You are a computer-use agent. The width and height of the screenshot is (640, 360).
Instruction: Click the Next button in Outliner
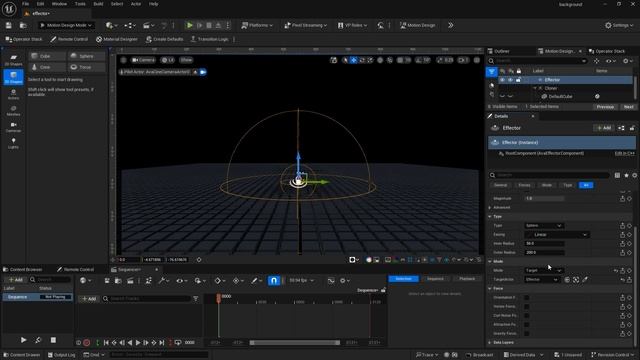tap(629, 107)
